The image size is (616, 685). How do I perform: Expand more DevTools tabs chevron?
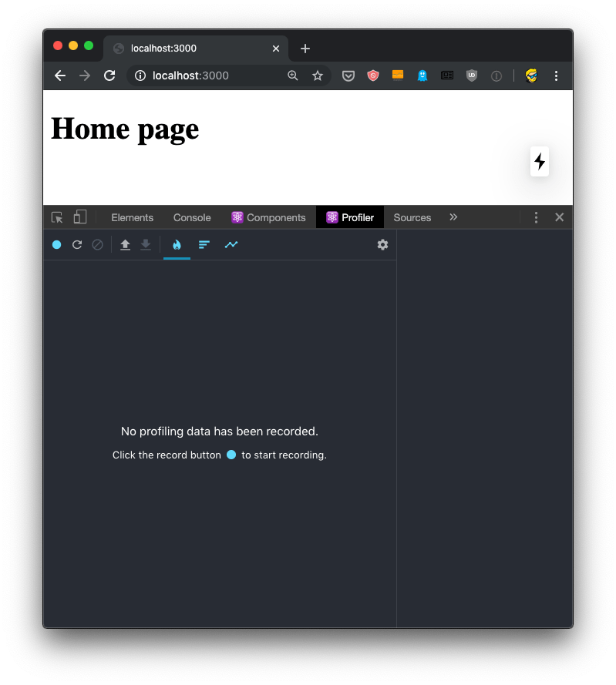[x=453, y=217]
